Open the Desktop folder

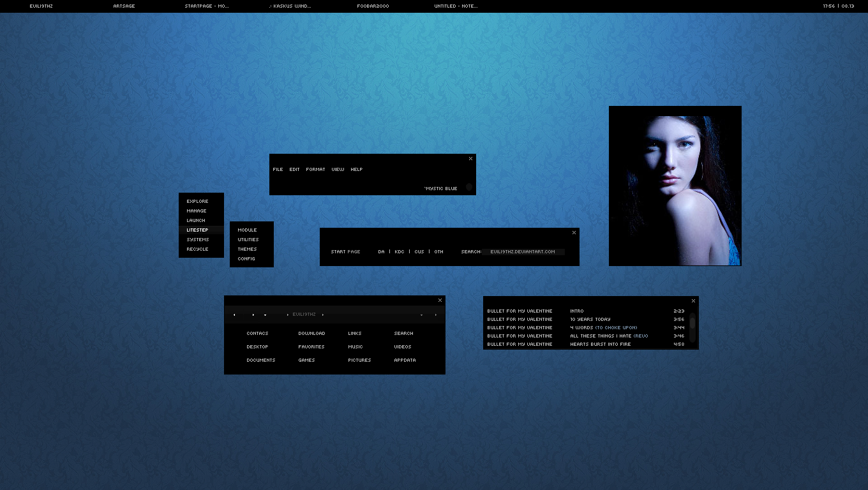point(257,346)
